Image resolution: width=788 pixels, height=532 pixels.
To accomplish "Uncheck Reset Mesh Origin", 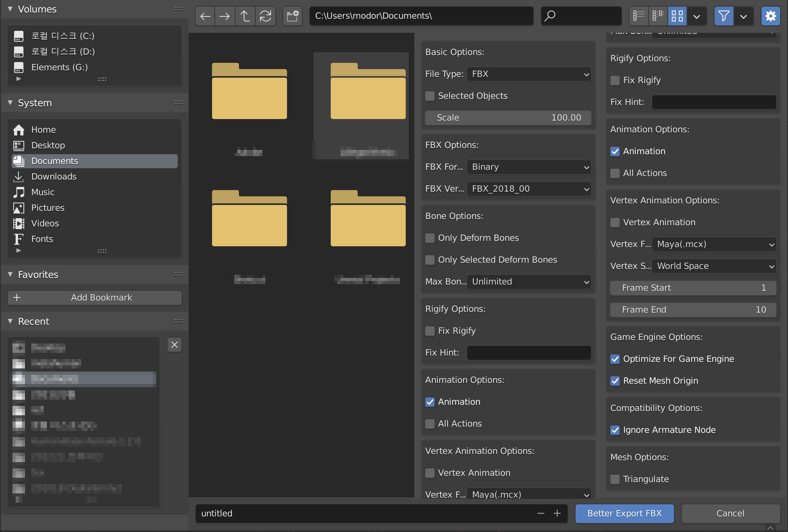I will [615, 381].
